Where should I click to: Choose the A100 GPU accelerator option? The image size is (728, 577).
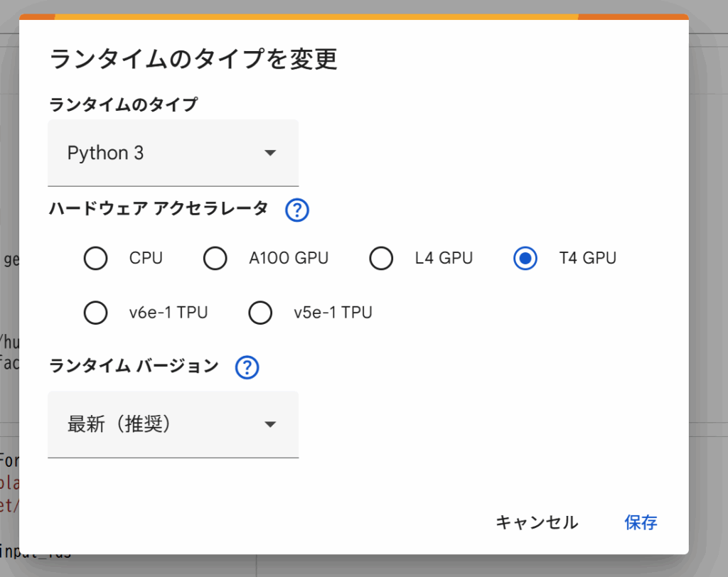click(215, 259)
